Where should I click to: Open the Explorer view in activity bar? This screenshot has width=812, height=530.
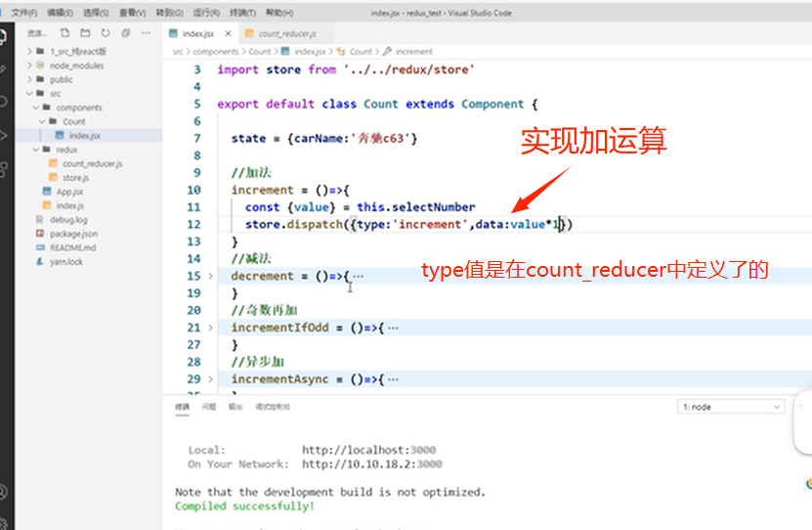click(x=3, y=36)
